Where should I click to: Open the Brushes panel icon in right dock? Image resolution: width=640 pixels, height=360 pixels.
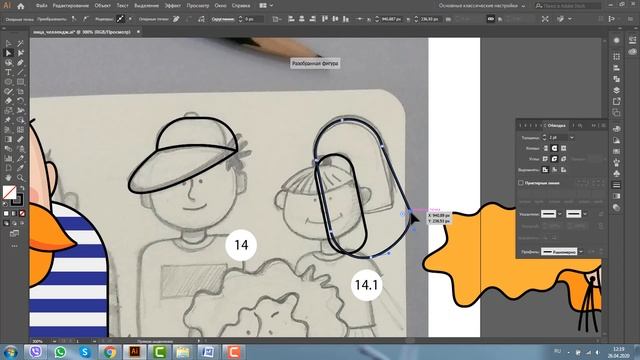click(x=617, y=162)
